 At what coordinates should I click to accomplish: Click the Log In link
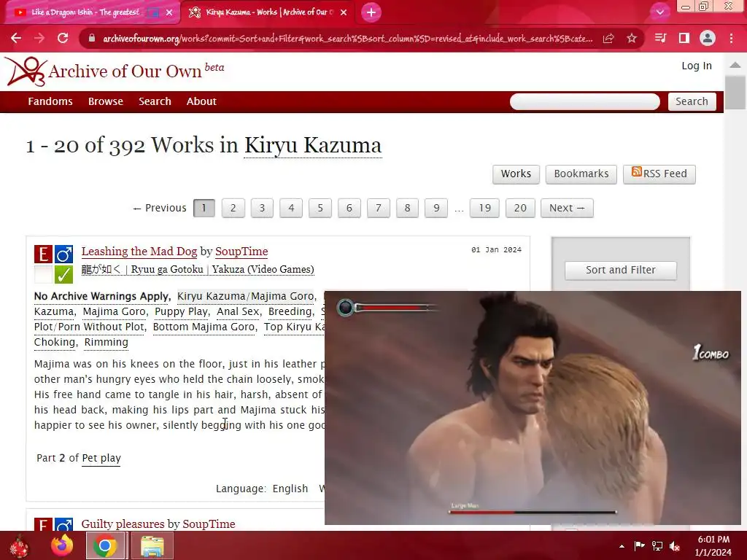point(697,66)
